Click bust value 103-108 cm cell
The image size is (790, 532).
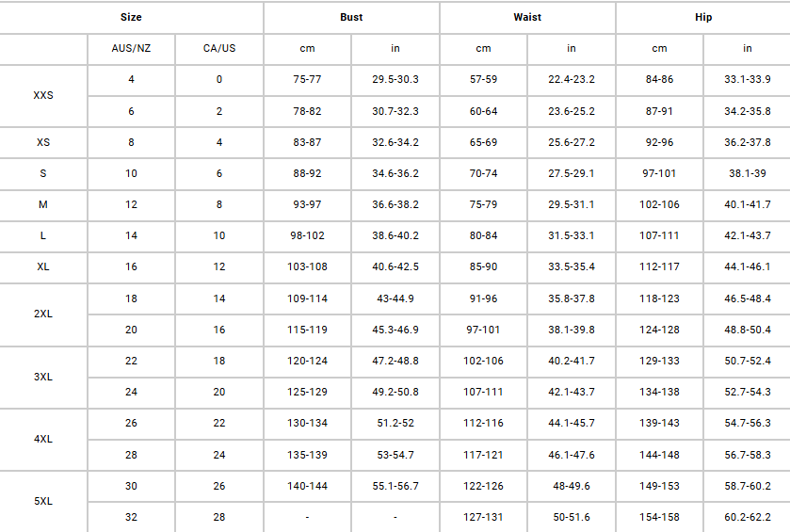tap(307, 266)
